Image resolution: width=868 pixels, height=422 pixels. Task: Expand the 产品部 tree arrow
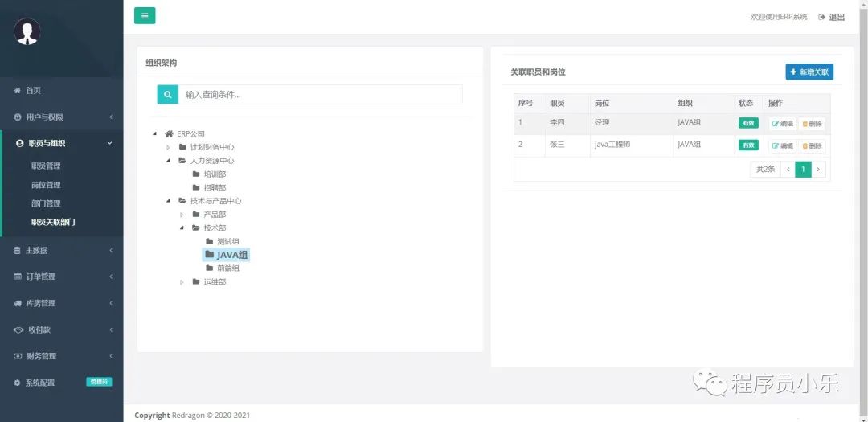coord(182,215)
